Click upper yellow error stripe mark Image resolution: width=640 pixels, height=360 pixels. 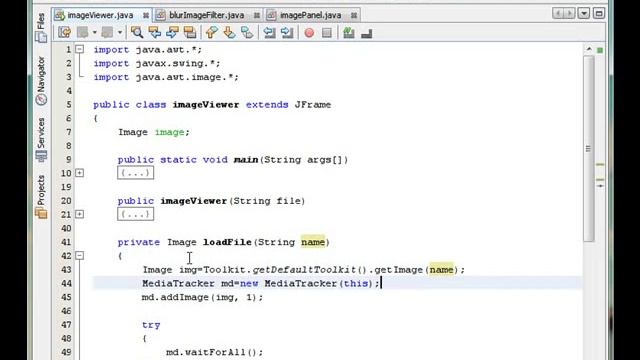tap(600, 164)
